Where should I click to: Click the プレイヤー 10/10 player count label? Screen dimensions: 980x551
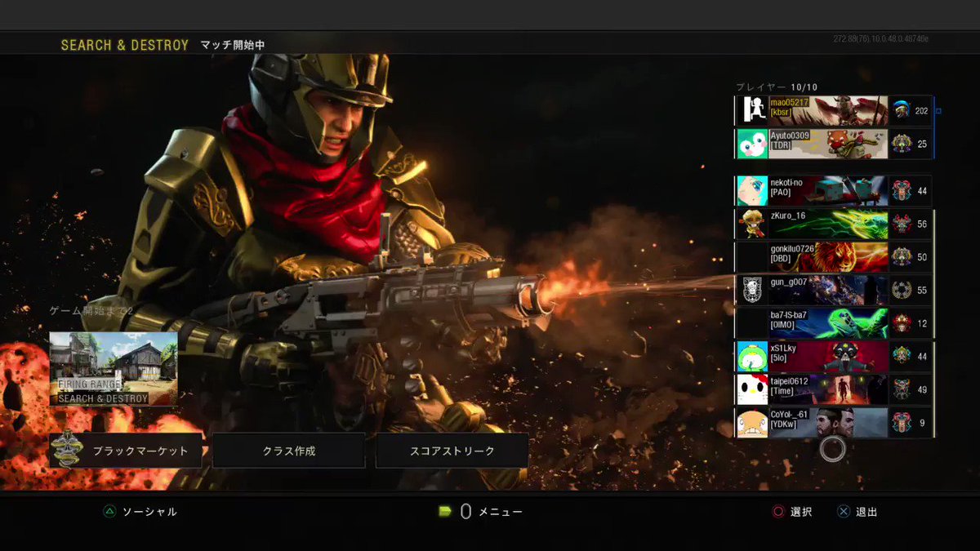coord(777,87)
